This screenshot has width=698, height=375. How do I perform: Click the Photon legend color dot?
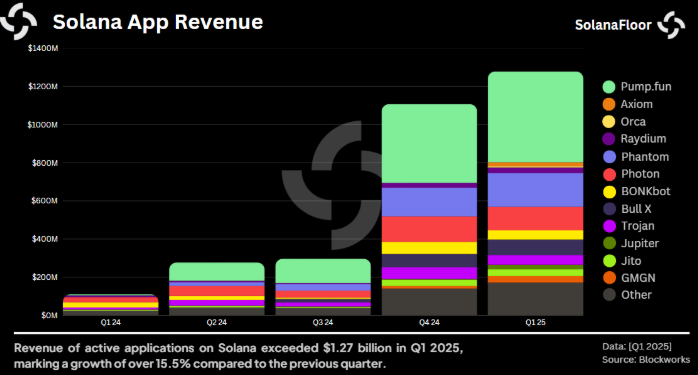pyautogui.click(x=609, y=174)
